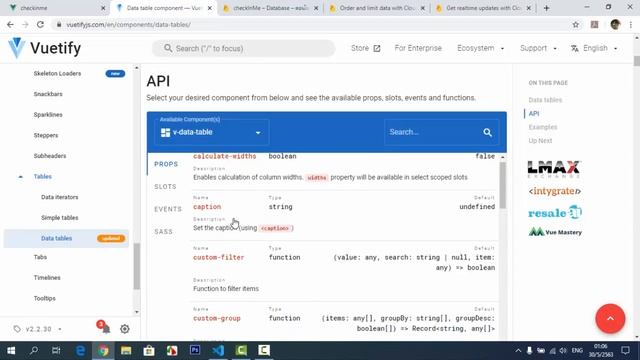
Task: Go to Tooltips page
Action: coord(44,298)
